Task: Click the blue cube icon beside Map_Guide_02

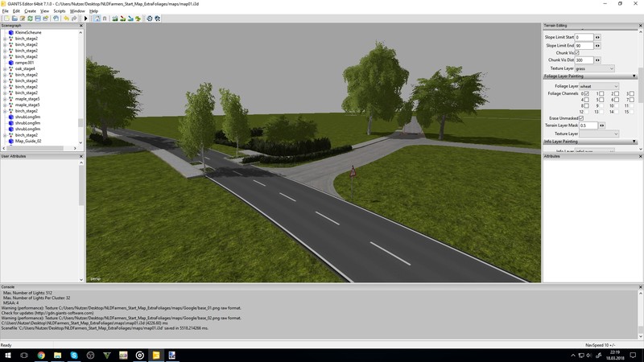Action: pyautogui.click(x=11, y=141)
